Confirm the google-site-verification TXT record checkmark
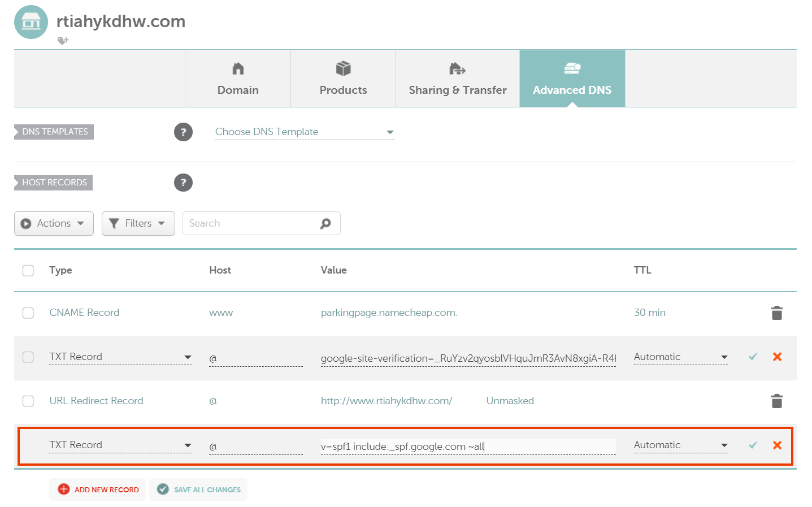This screenshot has width=812, height=507. (753, 357)
